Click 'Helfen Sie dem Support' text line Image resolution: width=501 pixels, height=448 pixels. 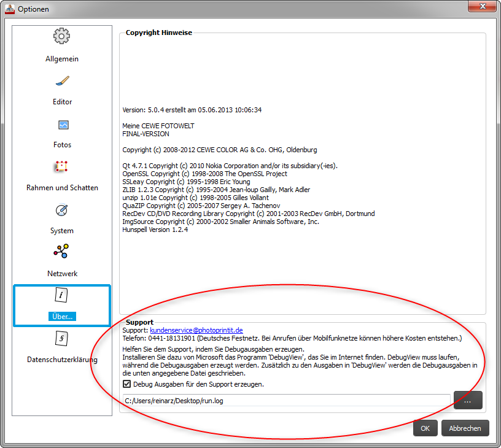coord(213,349)
